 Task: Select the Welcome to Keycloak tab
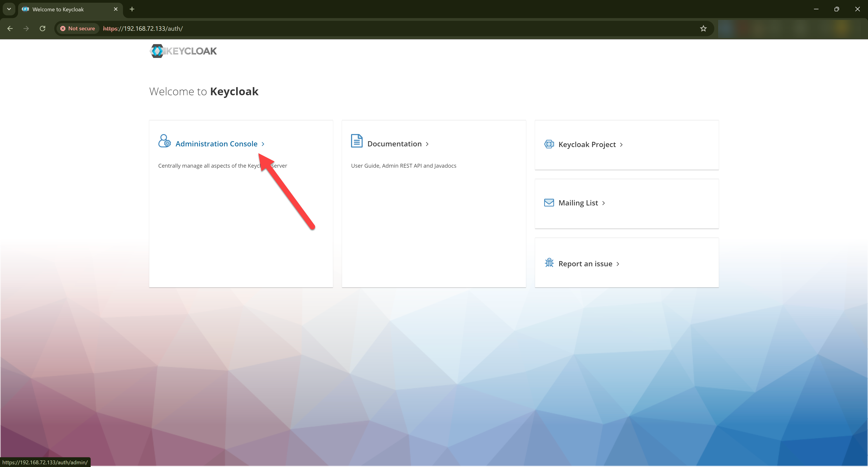71,9
